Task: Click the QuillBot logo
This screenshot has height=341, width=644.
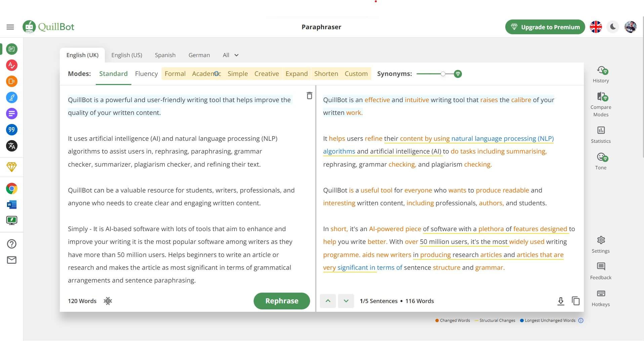Action: coord(48,27)
